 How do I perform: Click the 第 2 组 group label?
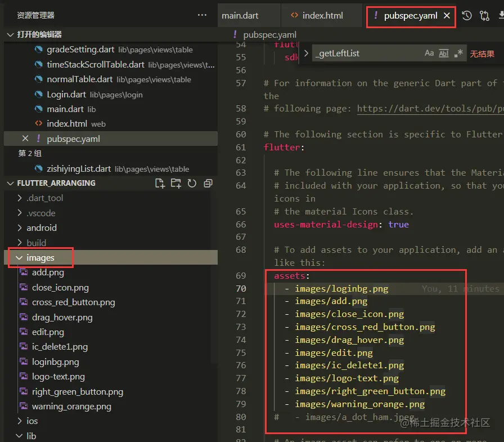pos(30,153)
